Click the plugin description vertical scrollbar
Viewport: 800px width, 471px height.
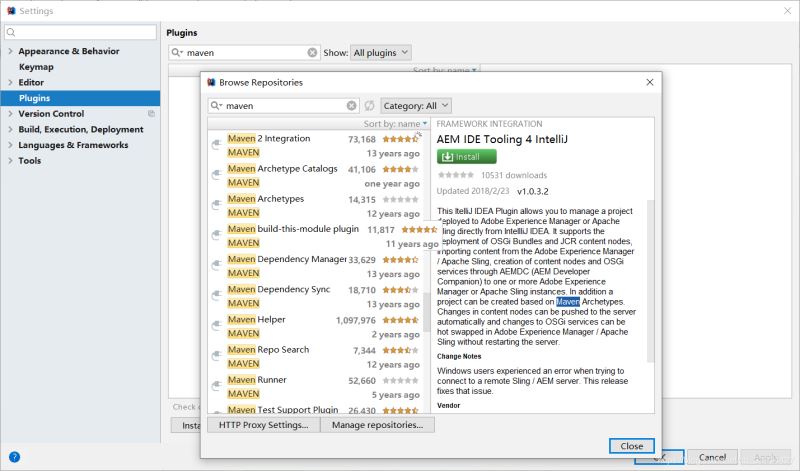tap(651, 281)
